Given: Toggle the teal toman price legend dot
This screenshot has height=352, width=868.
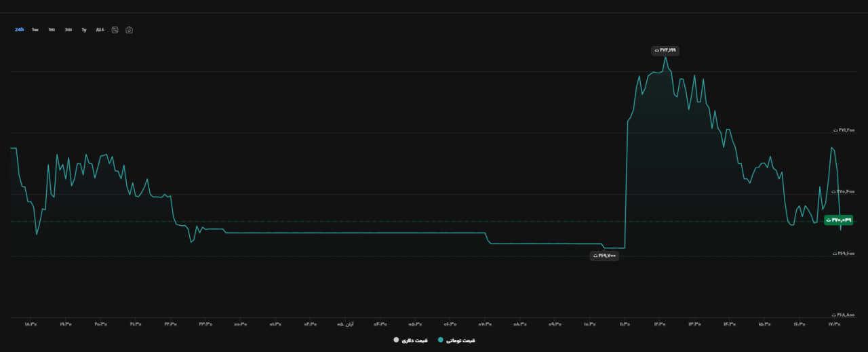Looking at the screenshot, I should 441,340.
